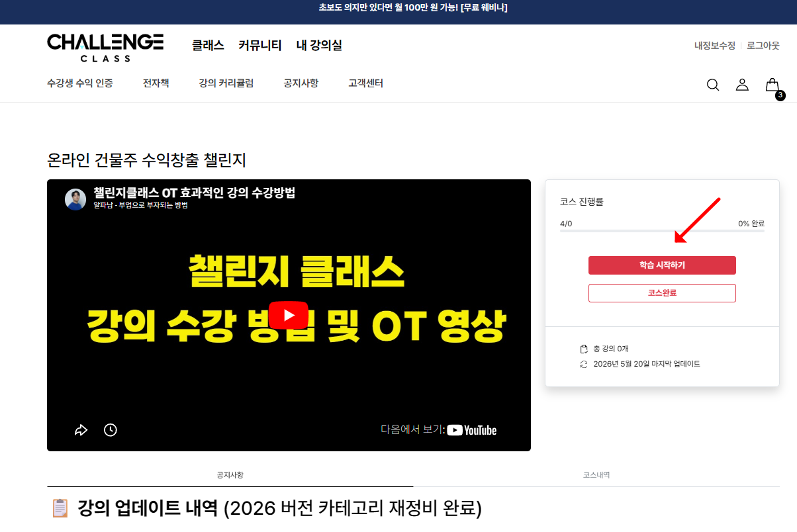The image size is (797, 532).
Task: Click the watch later clock icon
Action: click(x=111, y=430)
